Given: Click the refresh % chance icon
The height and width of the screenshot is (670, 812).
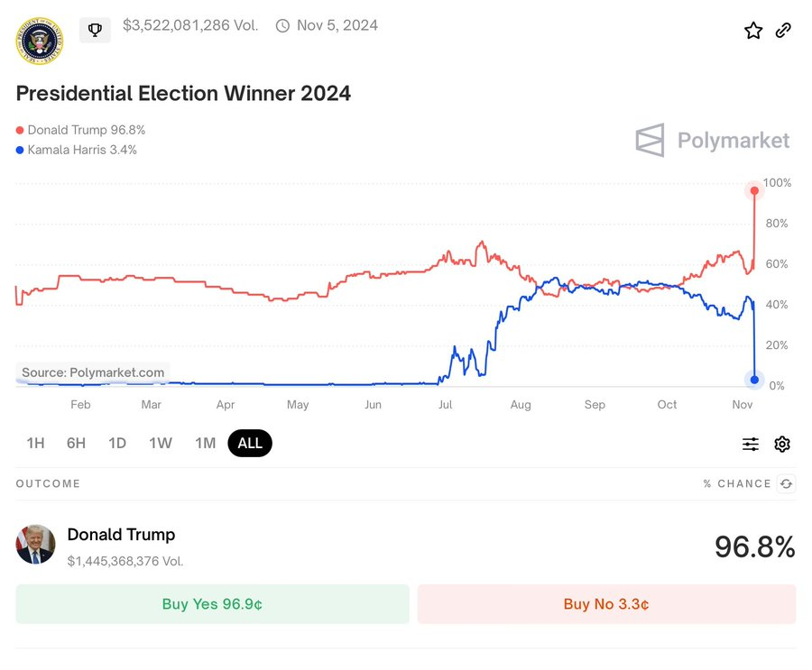Looking at the screenshot, I should [786, 484].
